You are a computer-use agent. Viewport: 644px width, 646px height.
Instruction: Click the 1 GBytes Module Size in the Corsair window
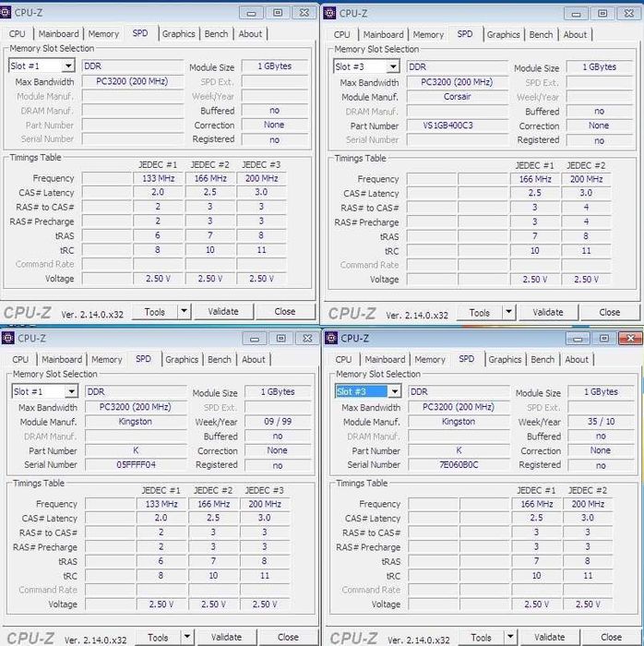(600, 66)
